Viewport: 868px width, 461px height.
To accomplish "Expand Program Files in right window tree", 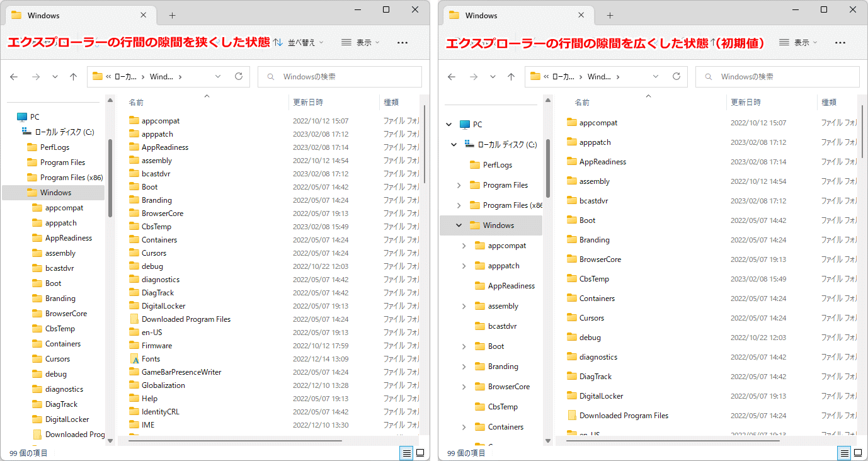I will tap(459, 185).
